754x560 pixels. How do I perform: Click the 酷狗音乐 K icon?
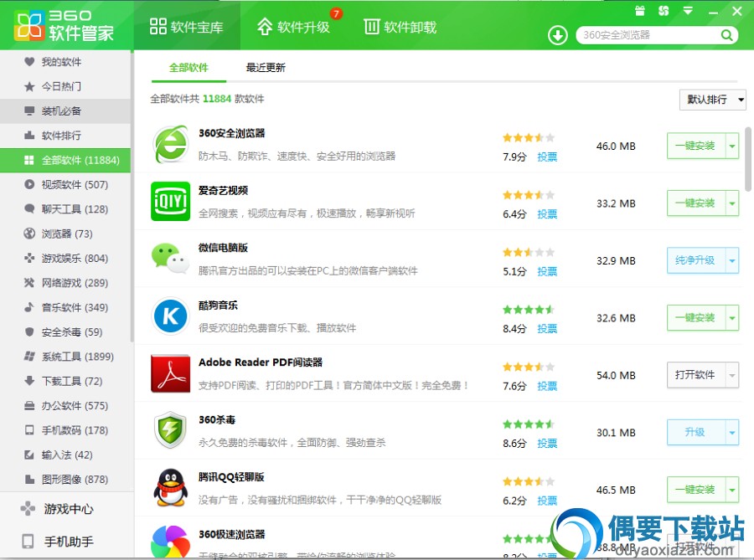pyautogui.click(x=170, y=316)
